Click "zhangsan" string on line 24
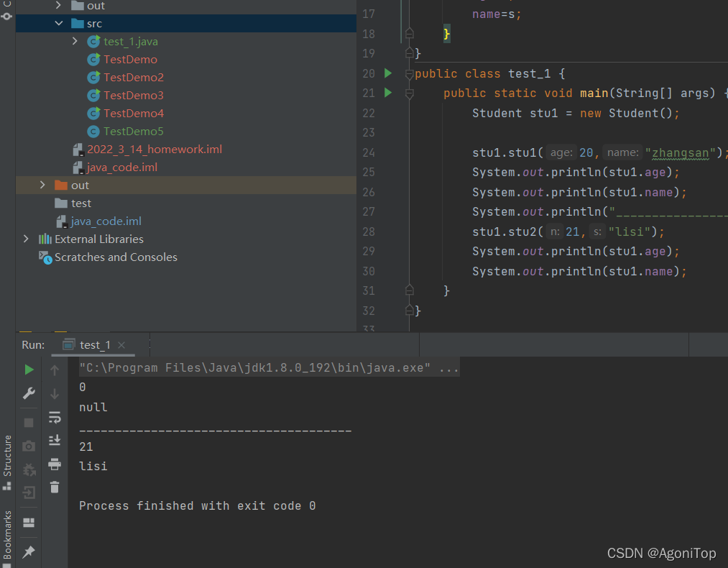The image size is (728, 568). coord(680,153)
